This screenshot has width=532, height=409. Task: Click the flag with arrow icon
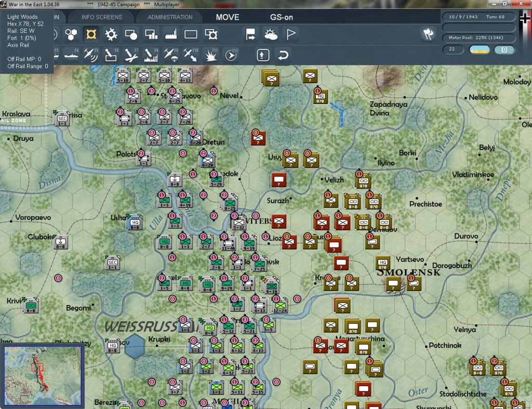[250, 34]
